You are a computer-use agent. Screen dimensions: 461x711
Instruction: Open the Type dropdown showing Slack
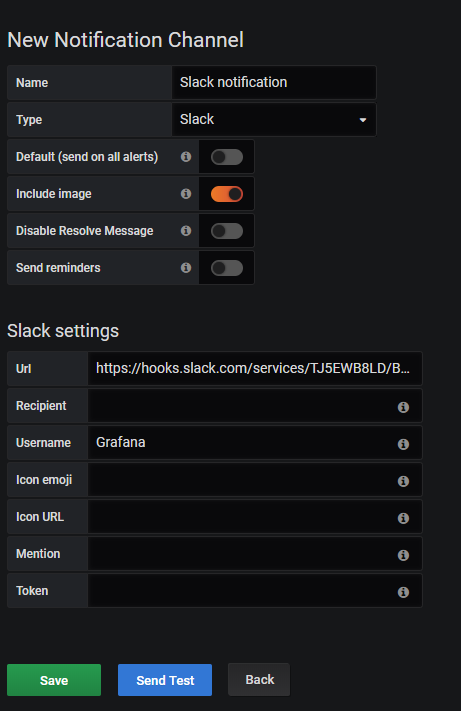click(x=274, y=119)
